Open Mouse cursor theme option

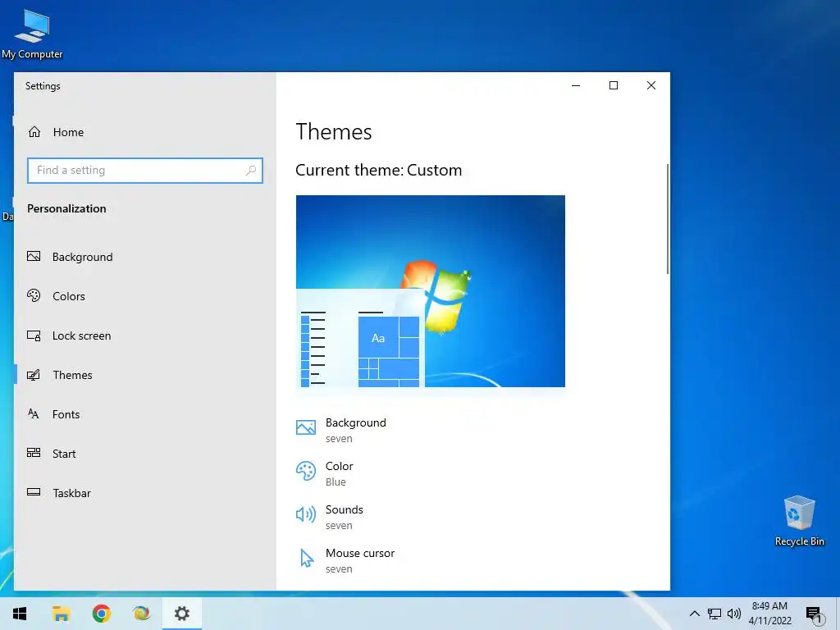pyautogui.click(x=360, y=560)
